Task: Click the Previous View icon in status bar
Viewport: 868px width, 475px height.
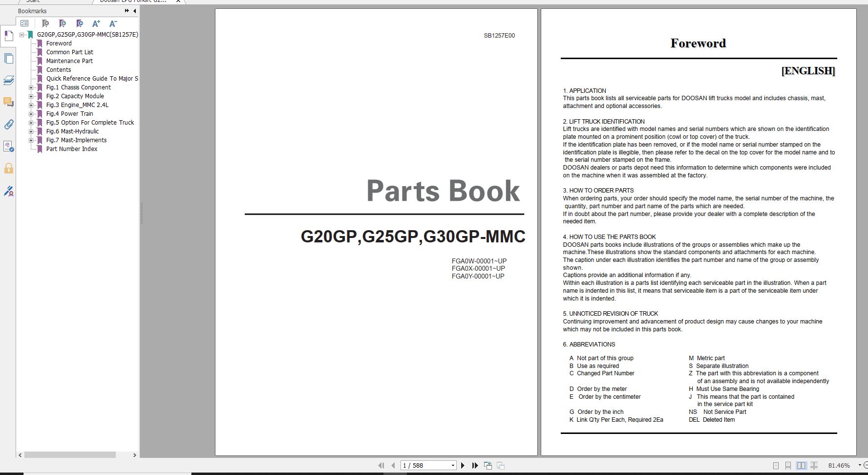Action: pyautogui.click(x=488, y=465)
